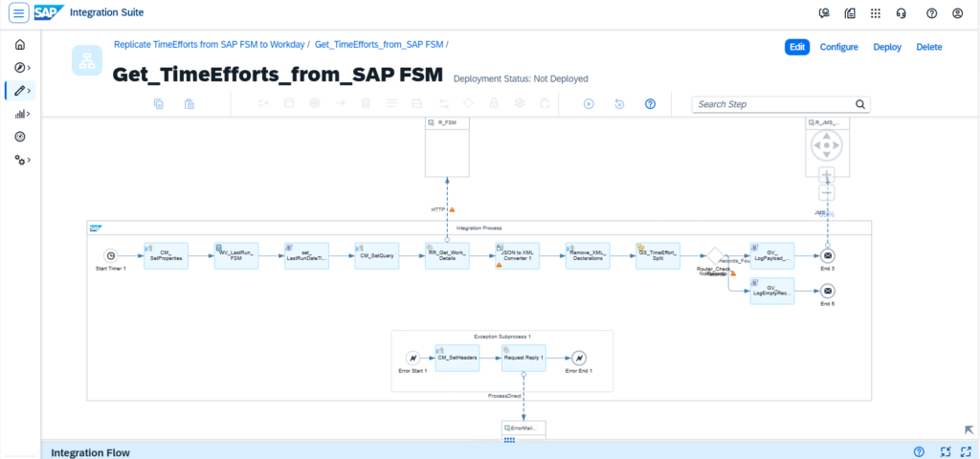Click the Edit button
980x459 pixels.
pos(797,47)
